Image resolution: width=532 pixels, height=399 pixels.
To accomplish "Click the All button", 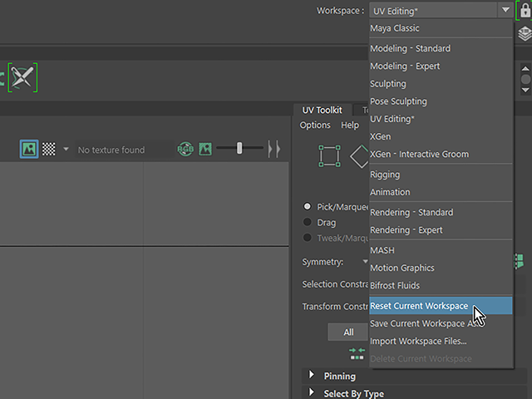I will pos(348,332).
